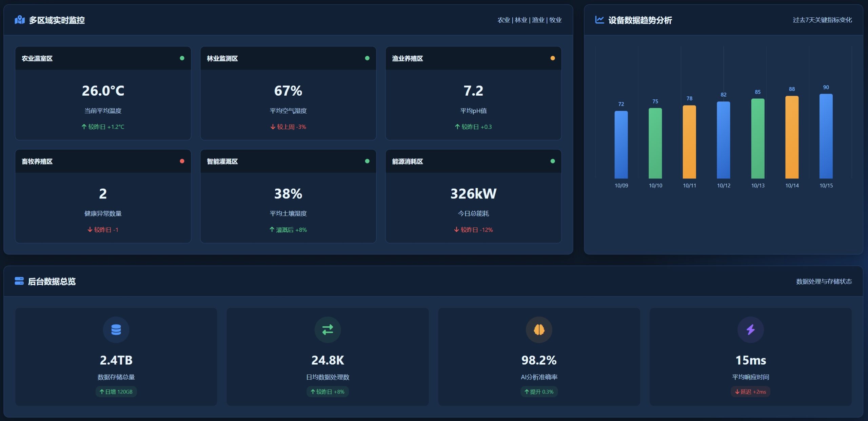This screenshot has width=868, height=421.
Task: Click the 农业 | 林业 | 渔业 | 牧业 text link
Action: point(529,20)
